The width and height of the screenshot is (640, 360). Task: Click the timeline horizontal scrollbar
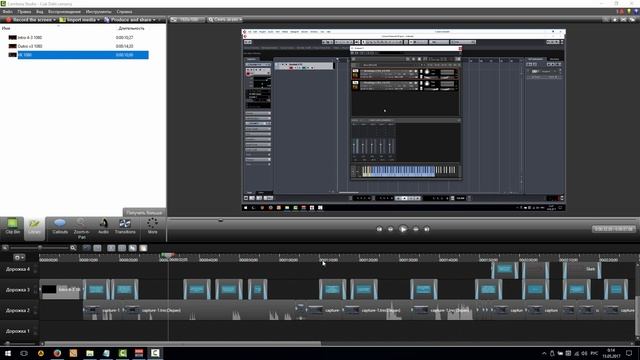[182, 343]
